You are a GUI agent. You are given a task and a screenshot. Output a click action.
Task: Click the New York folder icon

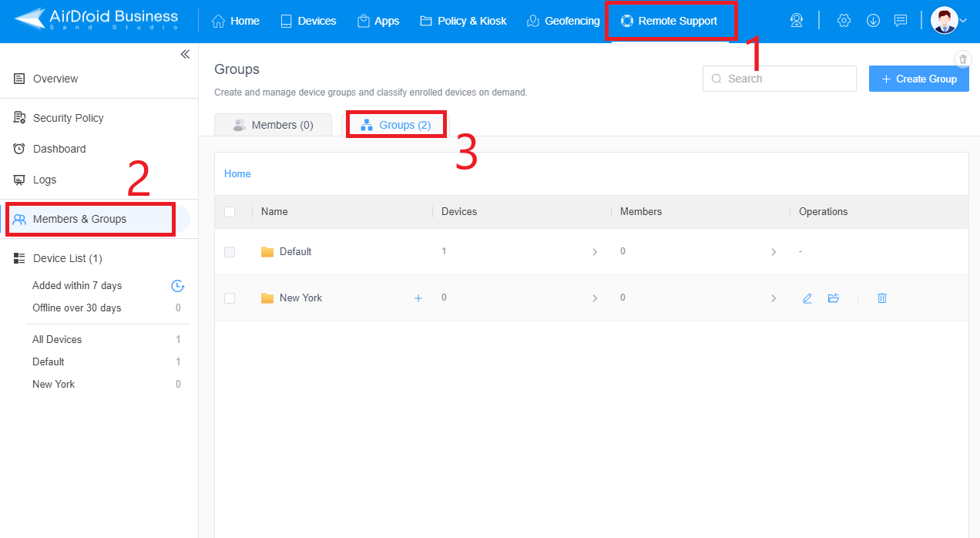click(x=267, y=298)
